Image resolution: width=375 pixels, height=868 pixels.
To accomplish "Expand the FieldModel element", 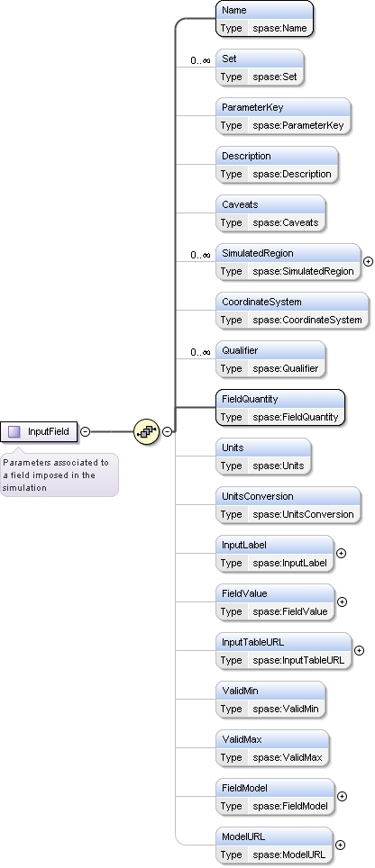I will point(343,796).
